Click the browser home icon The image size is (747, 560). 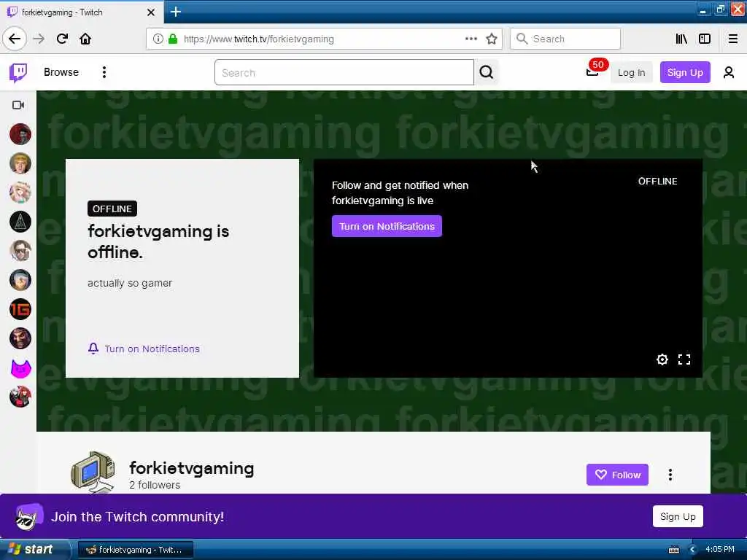pyautogui.click(x=85, y=39)
